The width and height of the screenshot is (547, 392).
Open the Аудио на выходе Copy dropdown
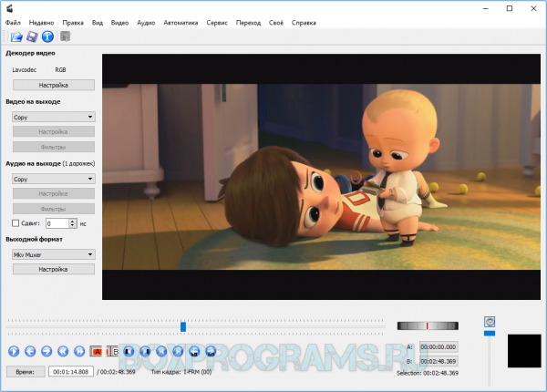click(x=54, y=179)
